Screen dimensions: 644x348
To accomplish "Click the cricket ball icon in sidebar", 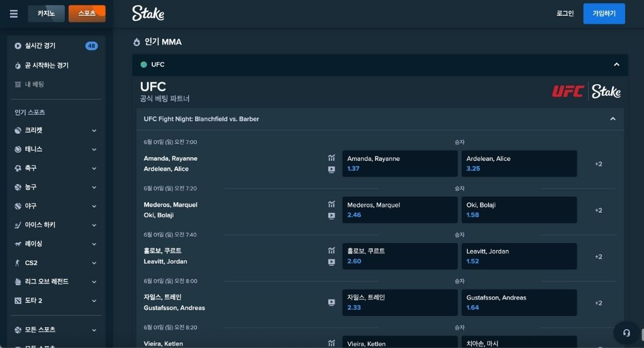I will pos(18,131).
